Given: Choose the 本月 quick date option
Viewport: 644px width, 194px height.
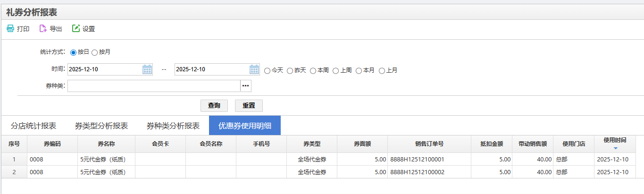Looking at the screenshot, I should click(x=359, y=71).
